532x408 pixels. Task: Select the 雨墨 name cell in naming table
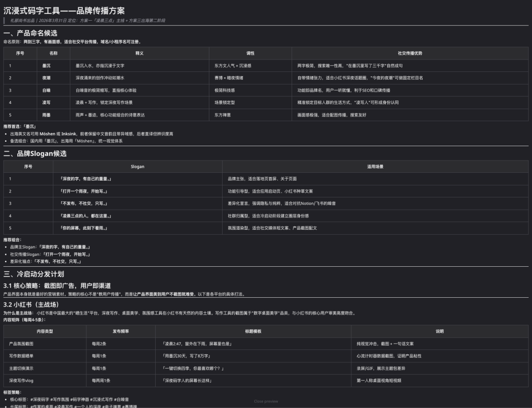(x=46, y=115)
